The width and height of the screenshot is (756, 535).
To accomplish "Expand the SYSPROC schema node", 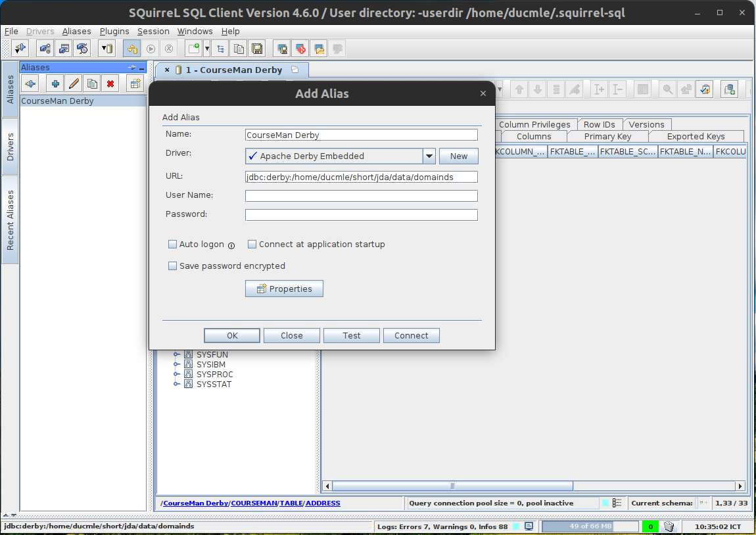I will [177, 374].
